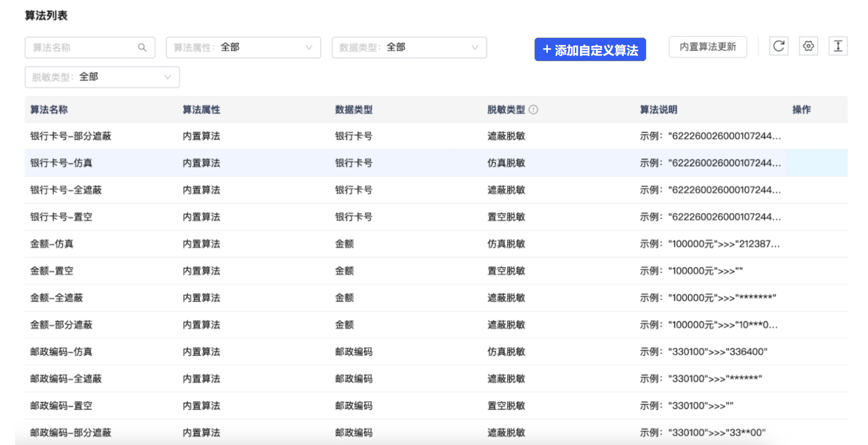Click 置空脱敏 in 银行卡号-置空 row
This screenshot has height=445, width=868.
[x=506, y=217]
